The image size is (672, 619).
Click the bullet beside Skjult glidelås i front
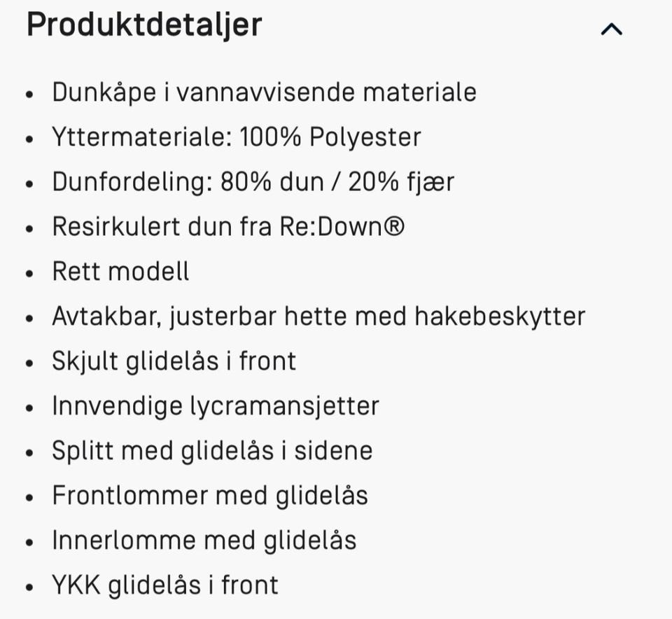click(29, 361)
